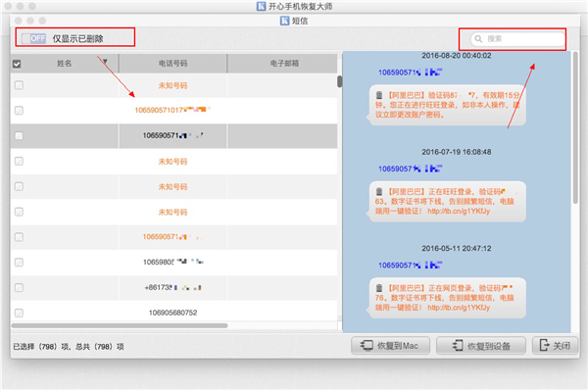Screen dimensions: 588x390
Task: Tick checkbox beside orange 106590571017 row
Action: click(x=19, y=111)
